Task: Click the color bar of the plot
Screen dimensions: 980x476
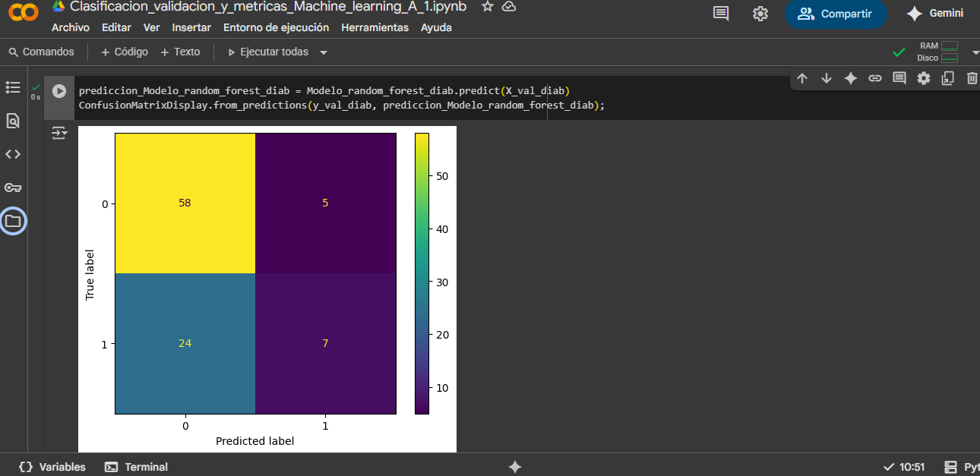Action: [x=422, y=273]
